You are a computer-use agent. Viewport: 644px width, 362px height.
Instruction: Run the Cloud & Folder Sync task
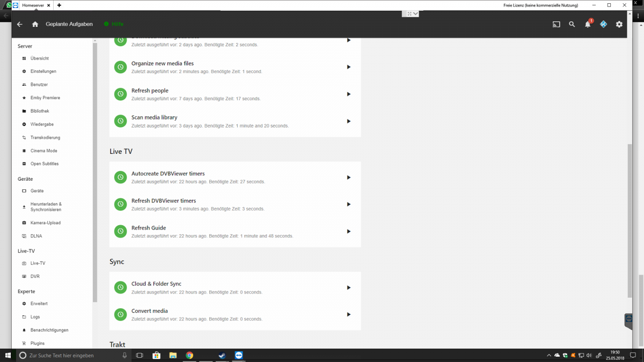[348, 287]
